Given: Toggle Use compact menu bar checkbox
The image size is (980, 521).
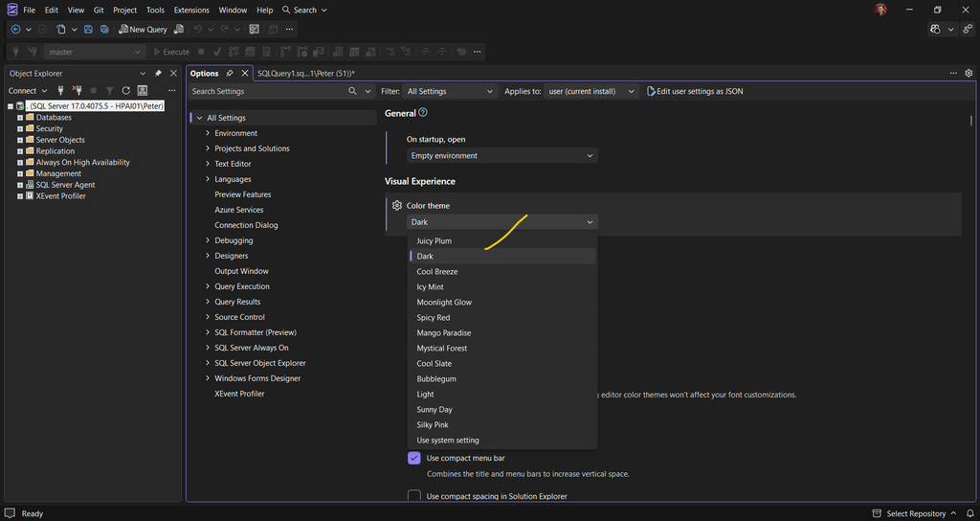Looking at the screenshot, I should (x=413, y=458).
